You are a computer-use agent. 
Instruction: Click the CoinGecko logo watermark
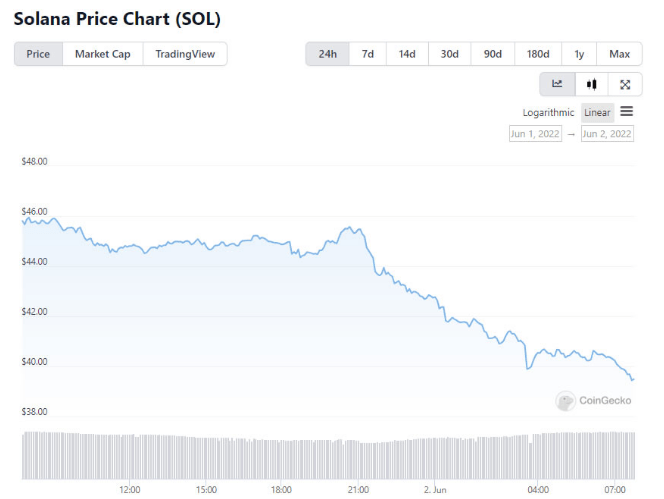point(594,401)
